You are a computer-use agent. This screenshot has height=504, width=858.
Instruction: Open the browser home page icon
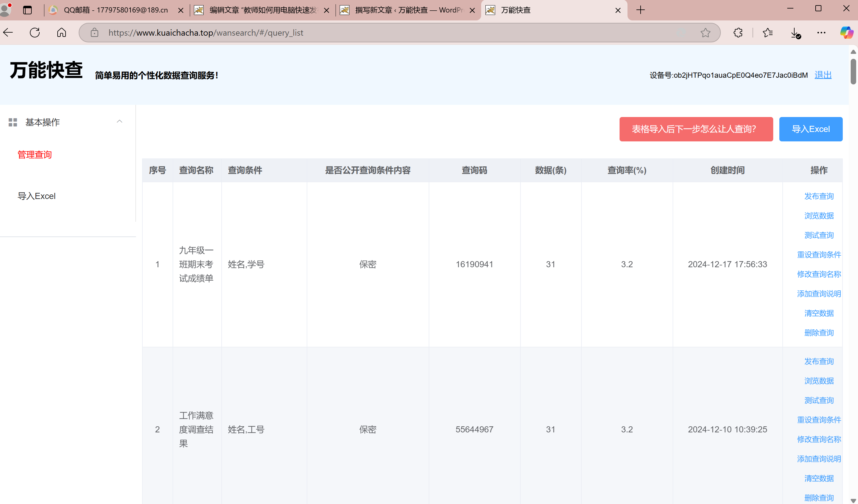[62, 33]
